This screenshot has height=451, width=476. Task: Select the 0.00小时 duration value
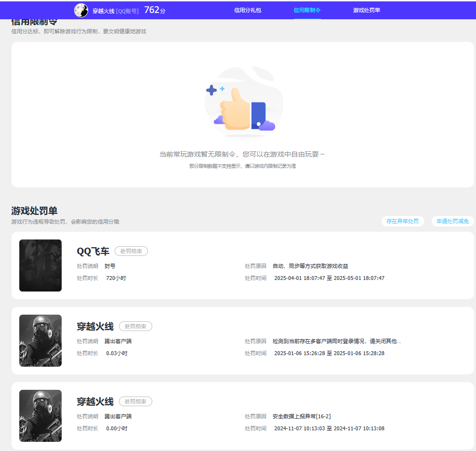click(x=117, y=428)
